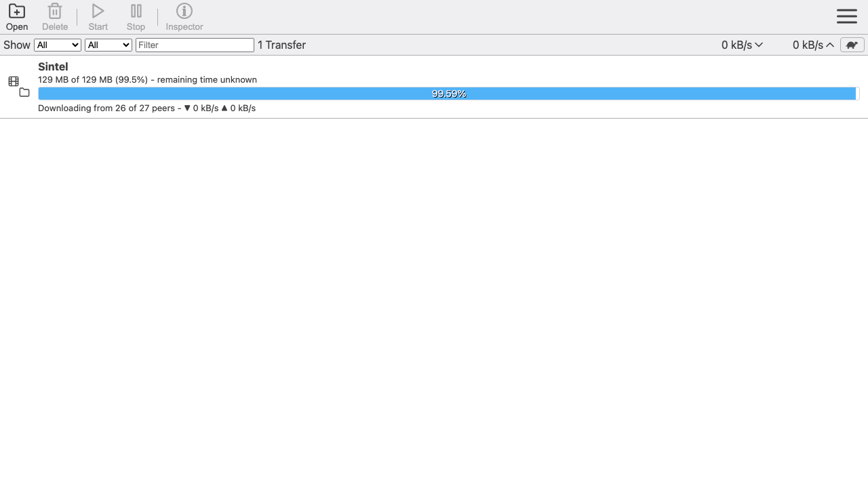The width and height of the screenshot is (868, 488).
Task: Click the Sintel progress bar at 99.59%
Action: (449, 94)
